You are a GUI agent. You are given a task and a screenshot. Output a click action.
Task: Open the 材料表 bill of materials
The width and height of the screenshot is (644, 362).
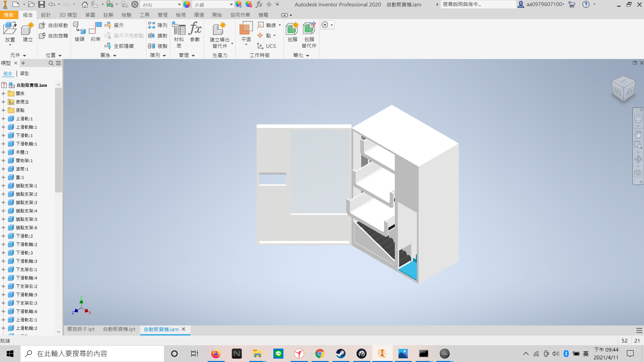coord(179,35)
